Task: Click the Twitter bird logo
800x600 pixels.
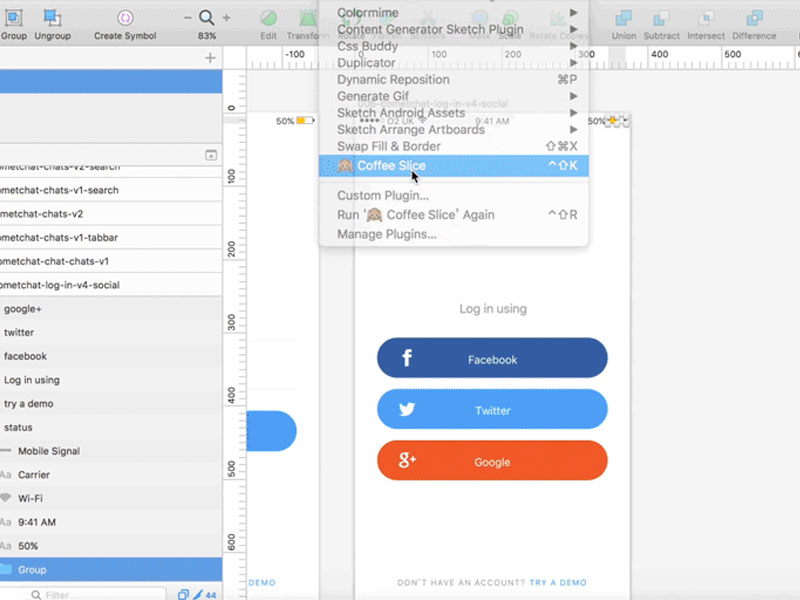Action: click(407, 409)
